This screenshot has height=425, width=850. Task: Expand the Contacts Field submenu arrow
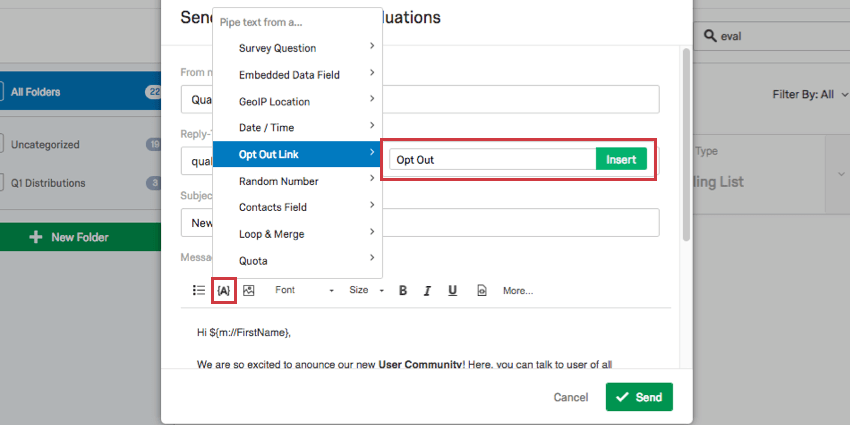[x=372, y=205]
